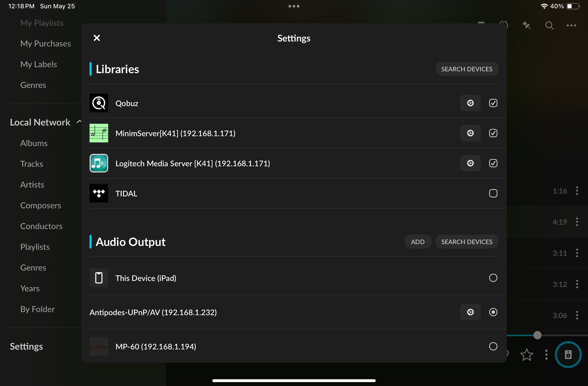Select This Device (iPad) output
The height and width of the screenshot is (386, 588).
coord(493,278)
